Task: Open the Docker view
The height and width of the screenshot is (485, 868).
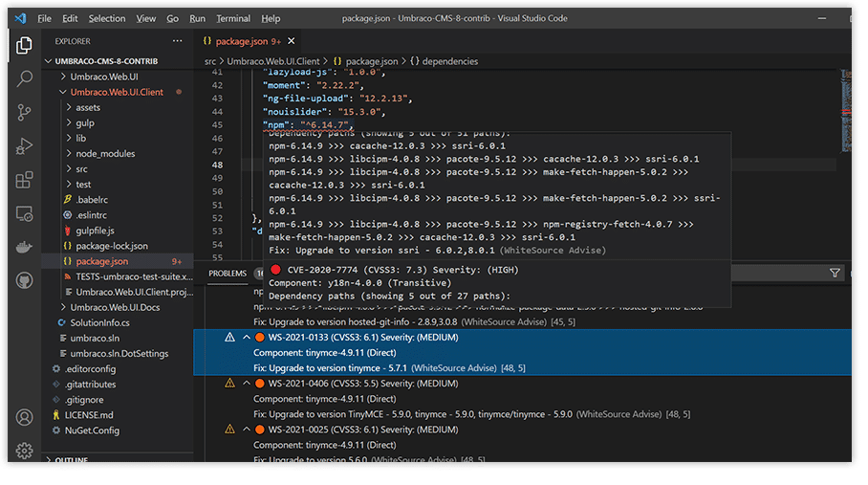Action: (24, 247)
